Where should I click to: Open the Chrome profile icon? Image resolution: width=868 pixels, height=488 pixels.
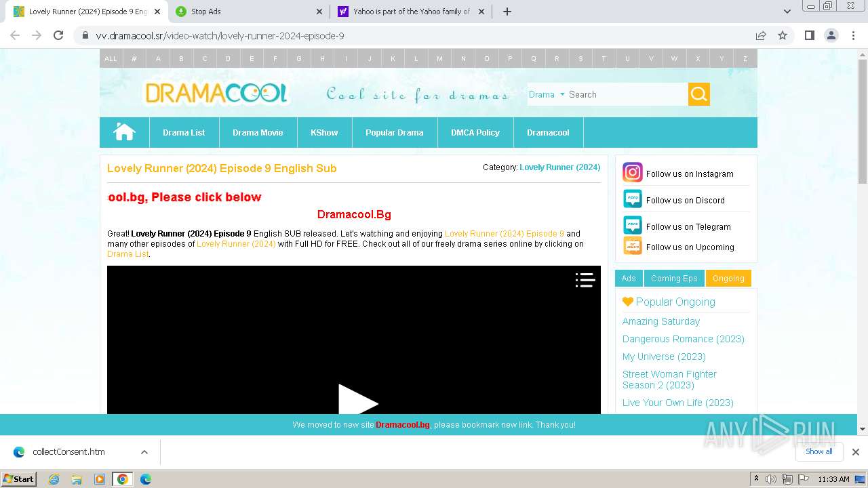pos(831,35)
